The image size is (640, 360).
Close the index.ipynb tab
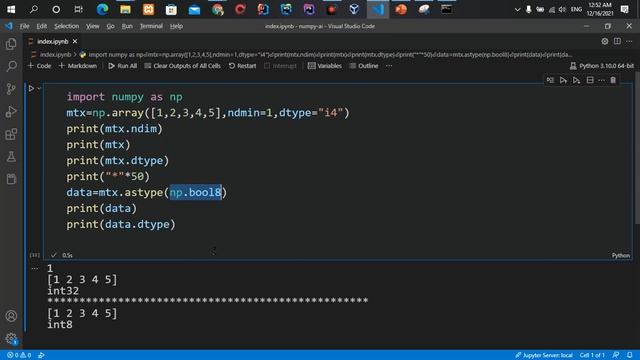tap(75, 41)
